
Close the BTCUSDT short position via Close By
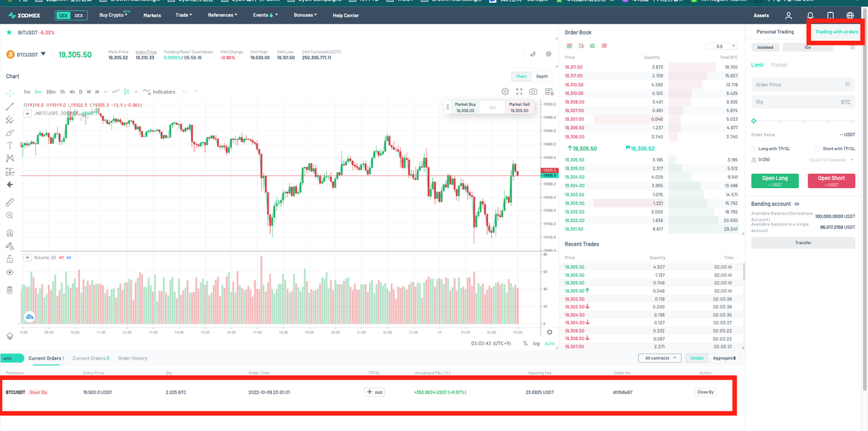click(705, 392)
